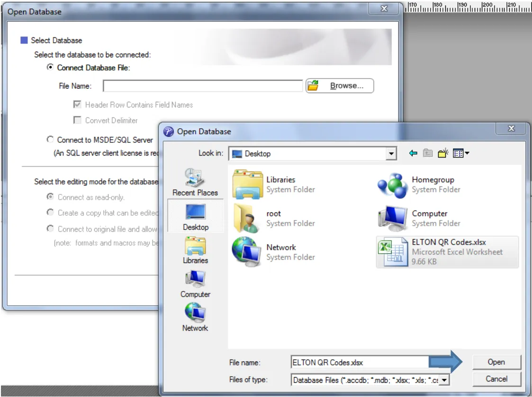The image size is (532, 397).
Task: Expand the Look in location dropdown
Action: coord(391,154)
